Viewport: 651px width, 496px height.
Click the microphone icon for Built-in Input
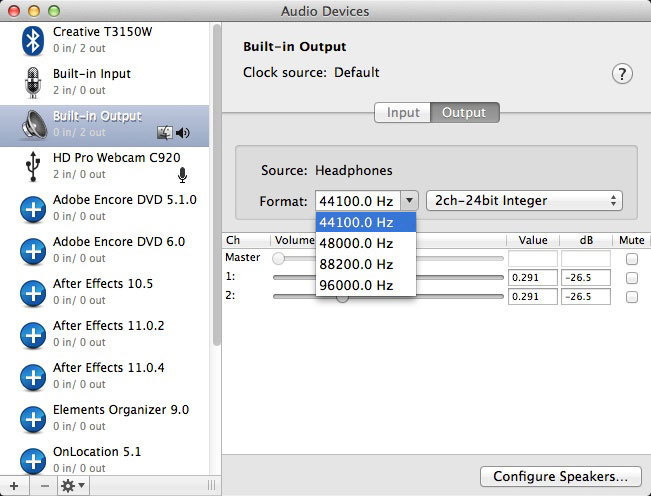pos(33,83)
